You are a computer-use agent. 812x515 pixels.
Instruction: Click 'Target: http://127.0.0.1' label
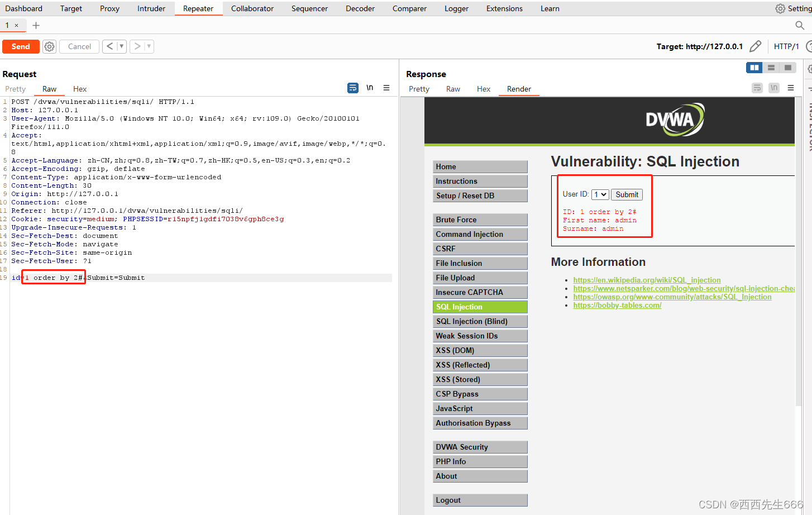(x=700, y=46)
